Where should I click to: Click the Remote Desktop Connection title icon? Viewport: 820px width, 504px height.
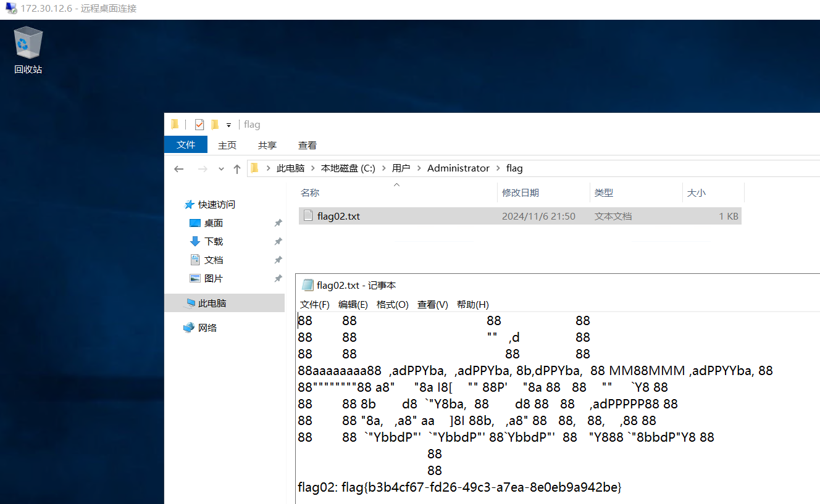10,9
